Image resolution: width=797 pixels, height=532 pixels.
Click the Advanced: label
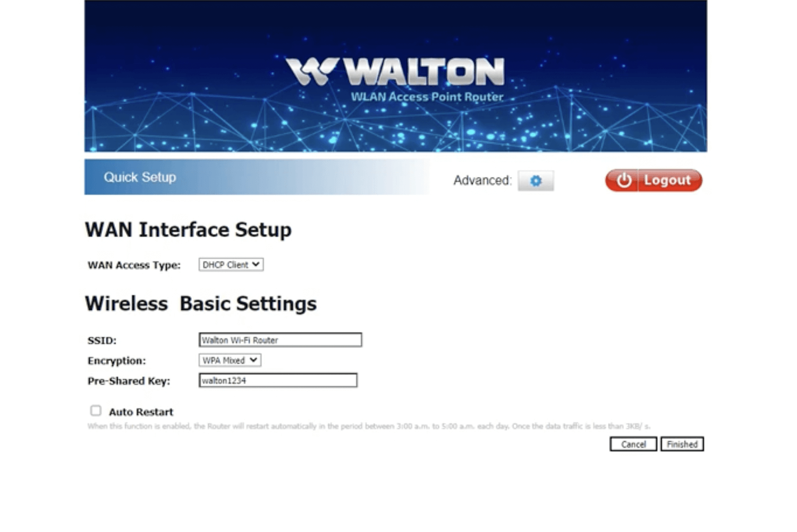click(482, 181)
